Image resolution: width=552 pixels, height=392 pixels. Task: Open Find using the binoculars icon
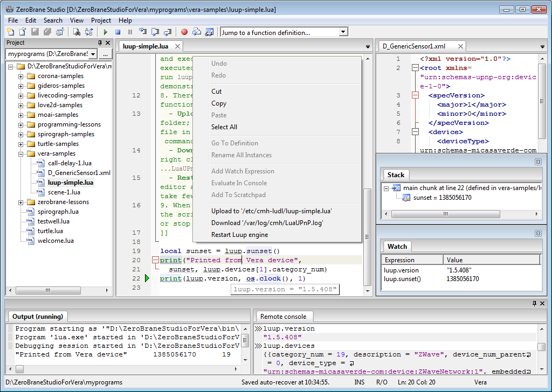click(77, 32)
